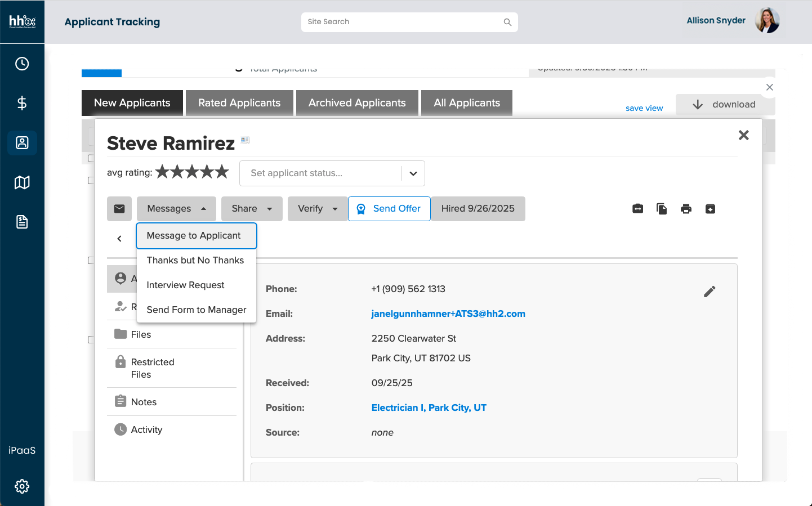Click the Send Offer button

(389, 209)
